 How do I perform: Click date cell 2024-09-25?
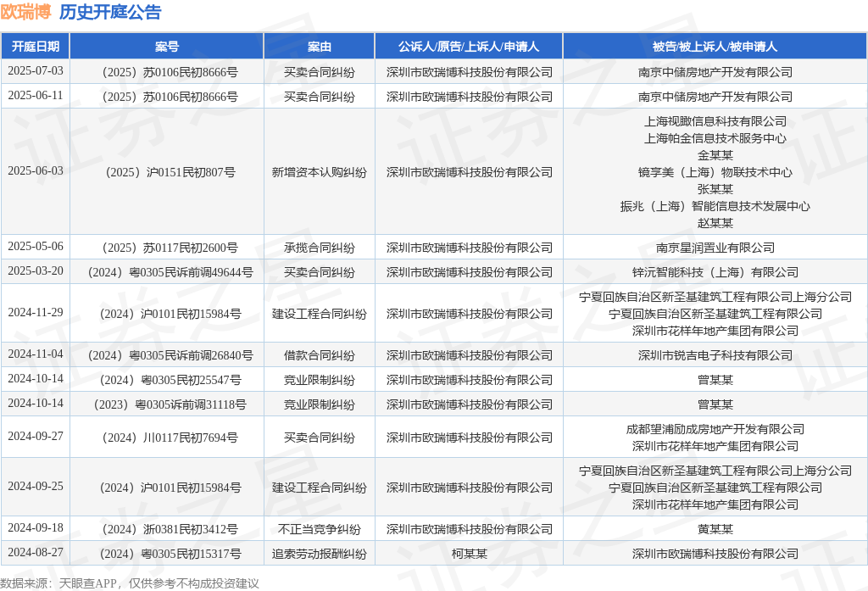point(36,486)
